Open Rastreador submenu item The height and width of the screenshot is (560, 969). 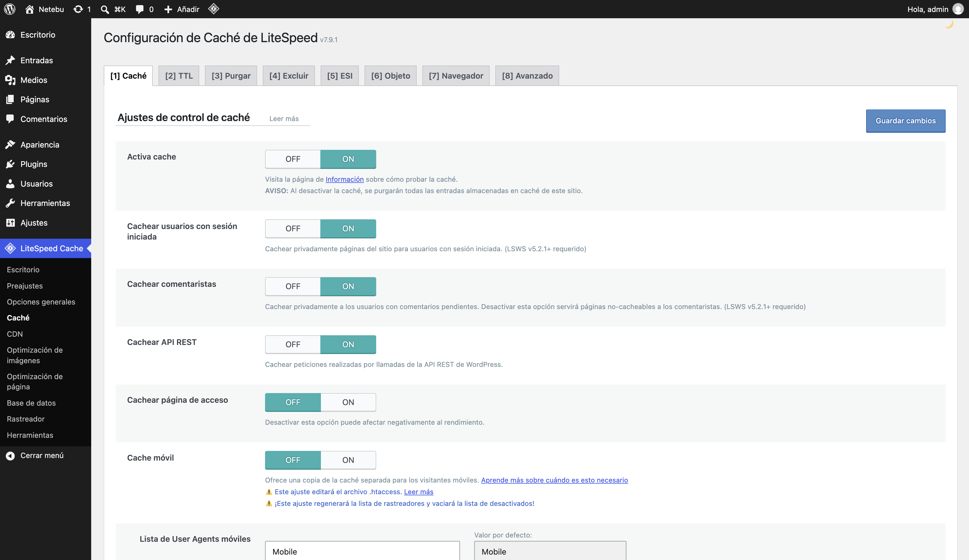coord(26,419)
